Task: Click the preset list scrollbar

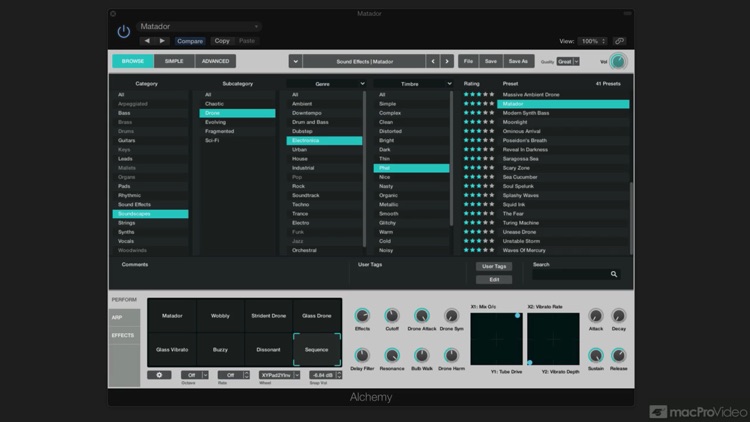Action: point(631,218)
